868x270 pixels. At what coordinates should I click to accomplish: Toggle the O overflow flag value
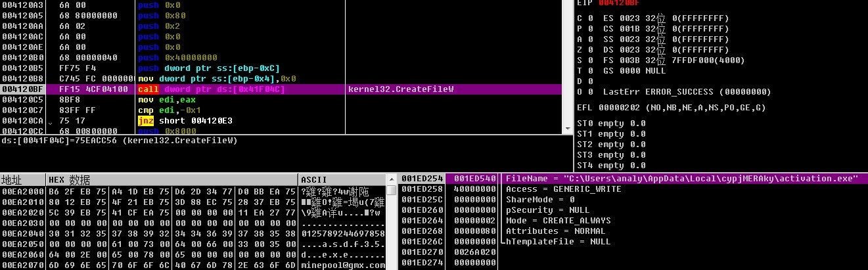(x=590, y=92)
